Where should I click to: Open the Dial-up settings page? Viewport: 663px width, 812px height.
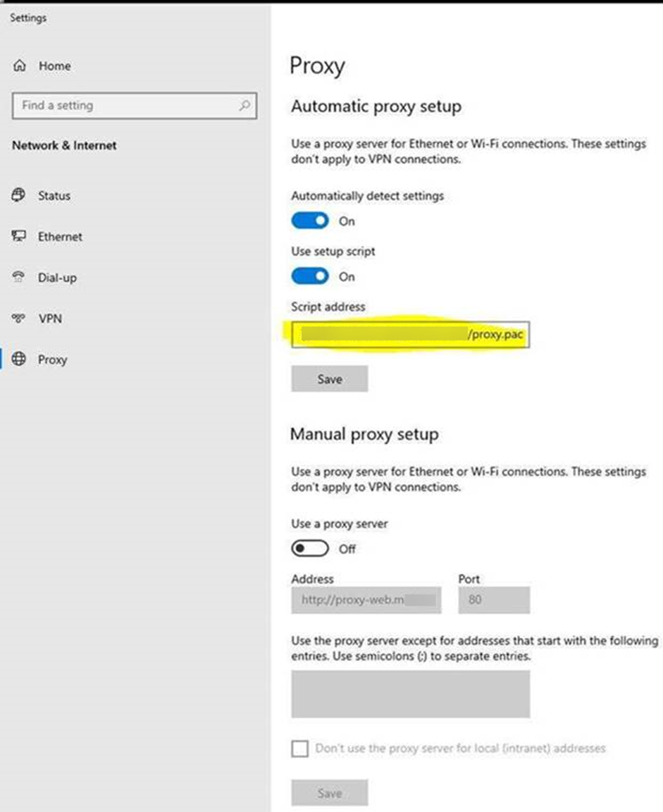click(x=57, y=278)
